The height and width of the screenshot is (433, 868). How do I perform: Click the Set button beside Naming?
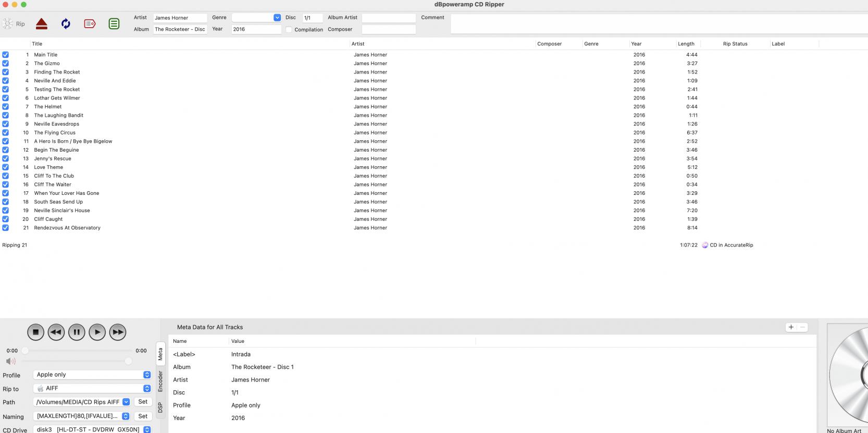[143, 416]
